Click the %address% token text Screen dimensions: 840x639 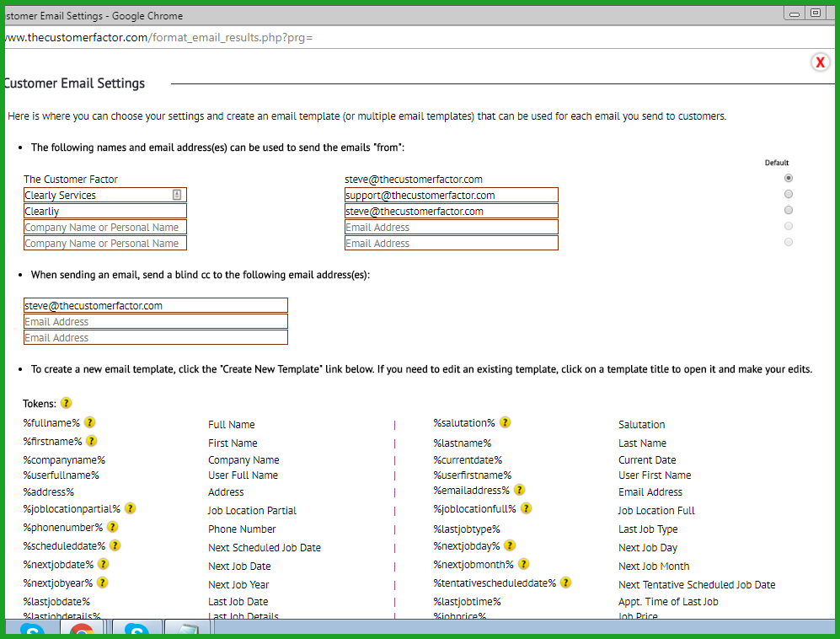[x=49, y=491]
